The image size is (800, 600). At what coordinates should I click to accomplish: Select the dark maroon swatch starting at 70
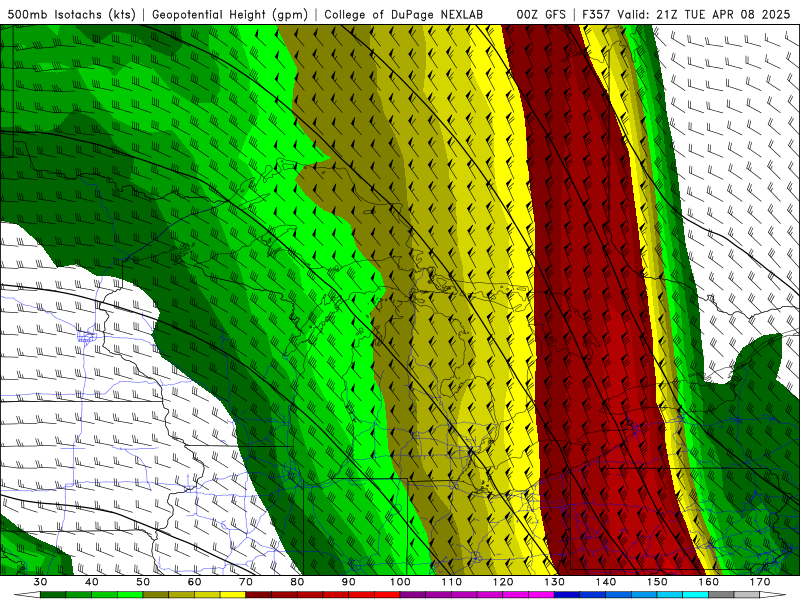(259, 594)
